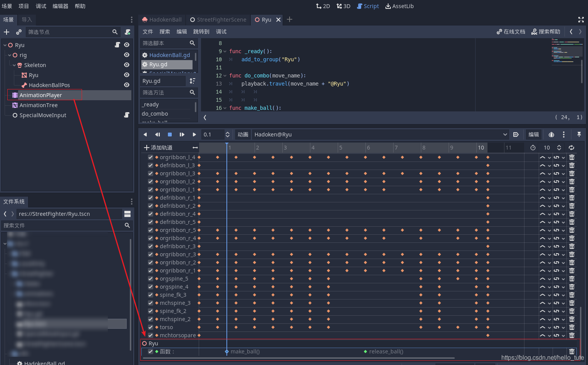
Task: Remove the orgribbon_l_4 track
Action: tap(572, 157)
